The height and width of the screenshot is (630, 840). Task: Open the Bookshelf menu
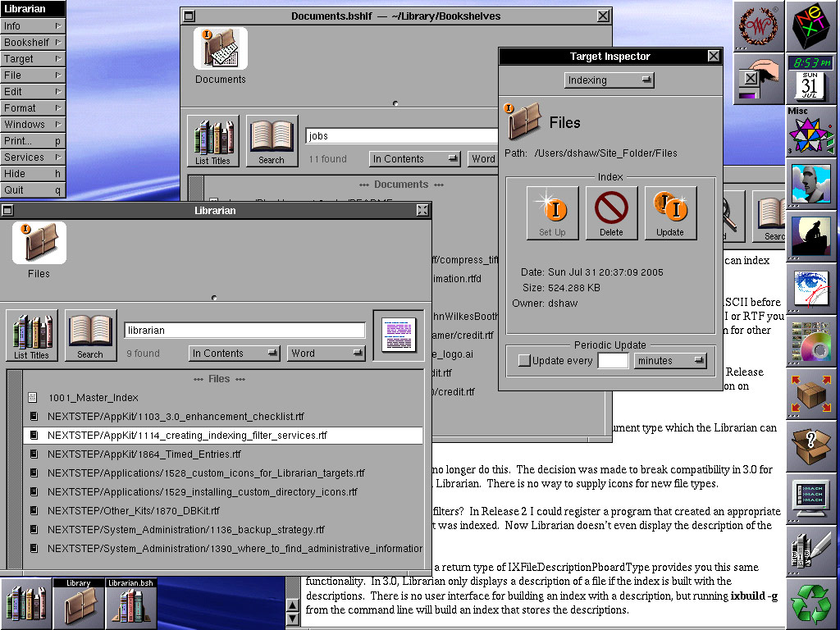click(x=33, y=43)
